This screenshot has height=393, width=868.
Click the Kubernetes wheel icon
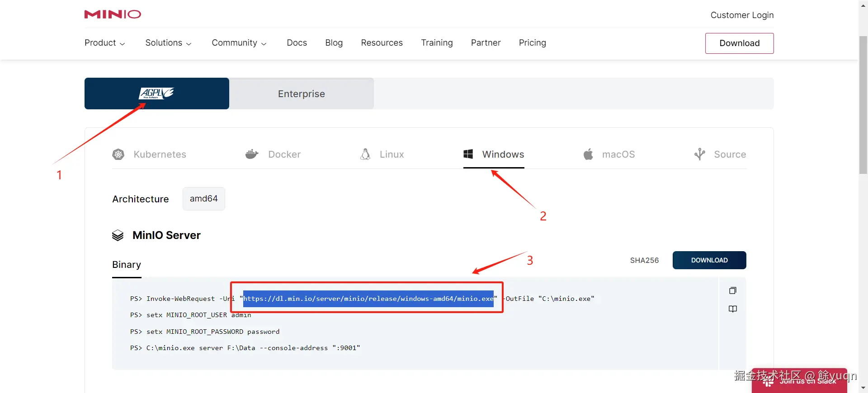coord(118,154)
